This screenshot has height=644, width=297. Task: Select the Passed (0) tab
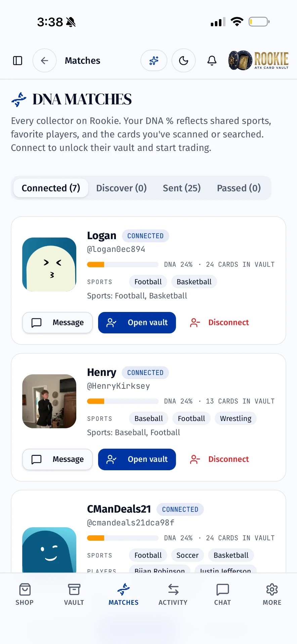[x=239, y=188]
